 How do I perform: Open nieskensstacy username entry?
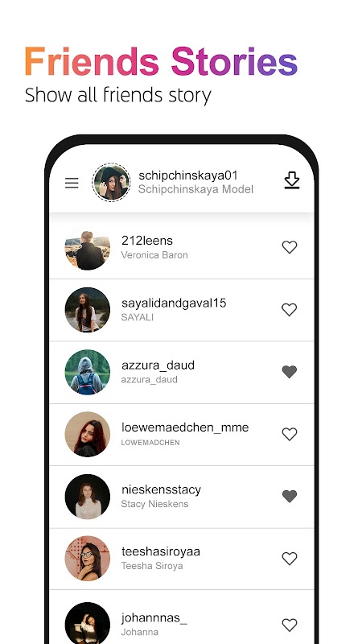pos(162,489)
